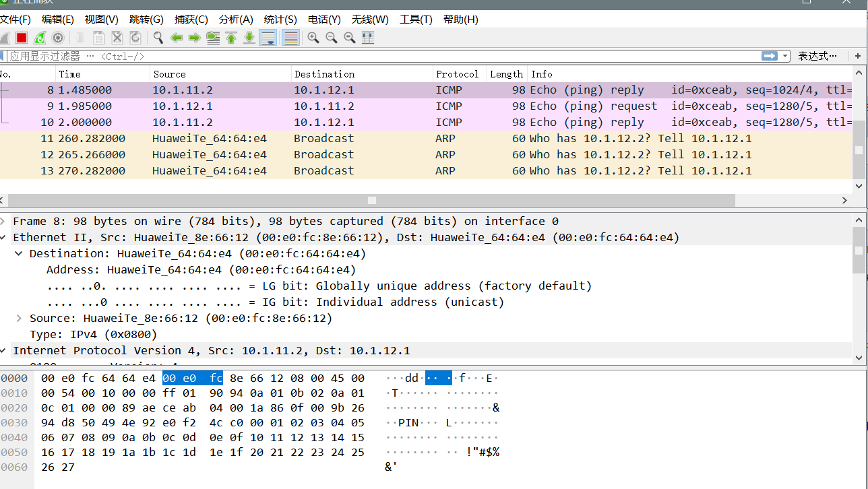
Task: Restart the current capture
Action: click(40, 38)
